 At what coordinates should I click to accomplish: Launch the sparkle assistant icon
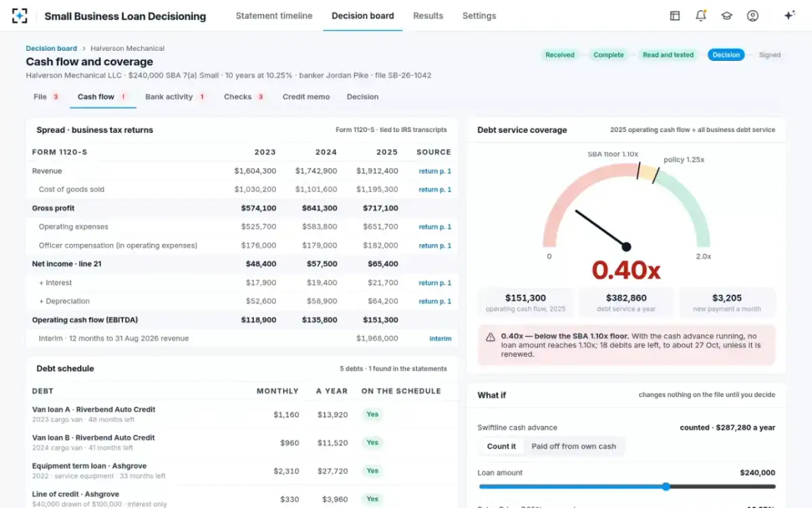(789, 16)
